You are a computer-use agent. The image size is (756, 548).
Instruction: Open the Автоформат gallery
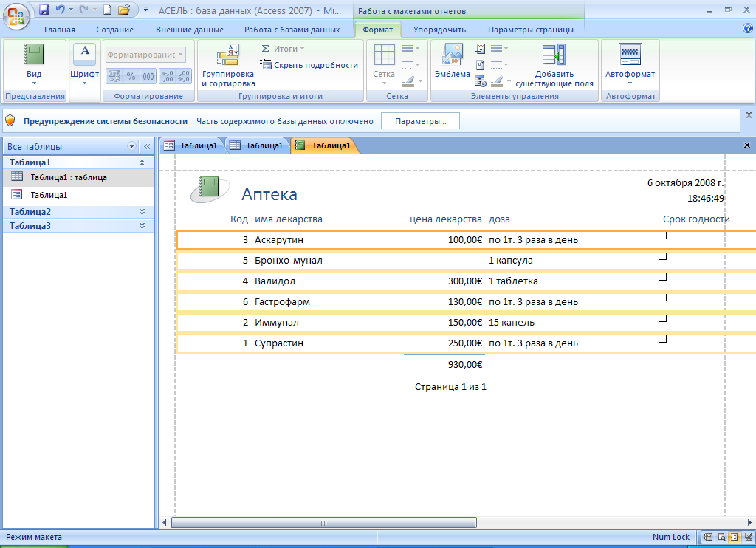pos(630,63)
